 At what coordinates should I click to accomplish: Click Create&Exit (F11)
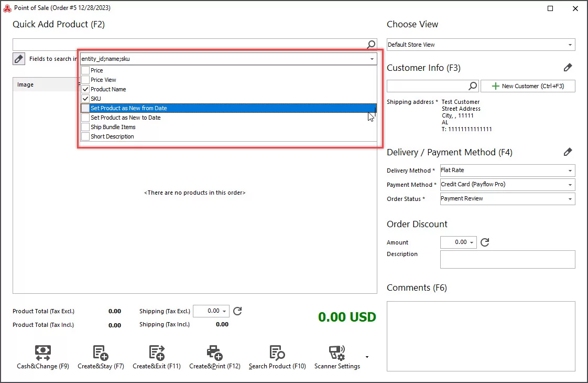(156, 357)
